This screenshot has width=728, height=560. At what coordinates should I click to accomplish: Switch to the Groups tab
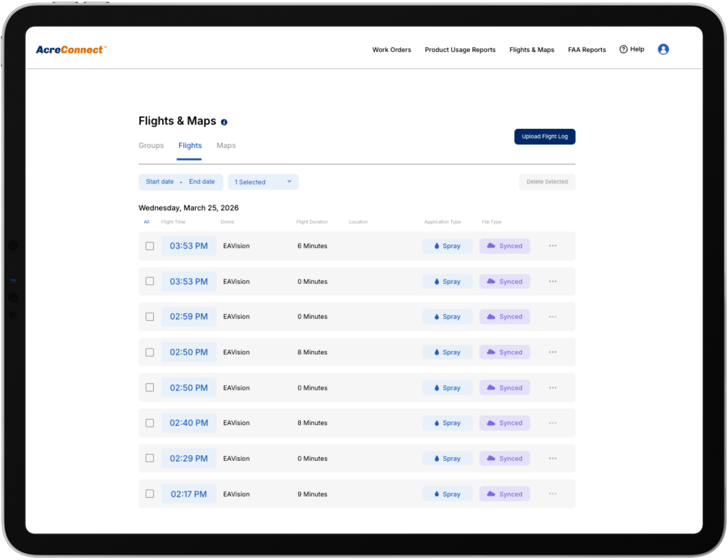coord(151,145)
